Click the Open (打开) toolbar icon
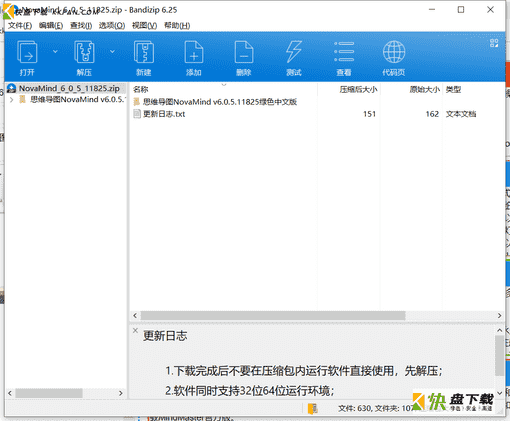The height and width of the screenshot is (421, 510). coord(27,52)
